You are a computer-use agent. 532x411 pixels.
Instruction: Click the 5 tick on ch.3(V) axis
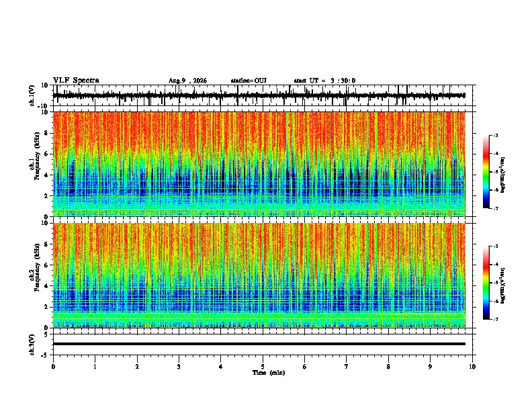point(47,334)
